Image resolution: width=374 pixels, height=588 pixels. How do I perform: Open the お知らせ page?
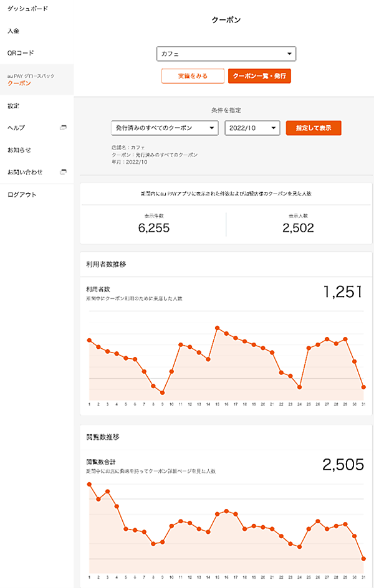pos(19,150)
